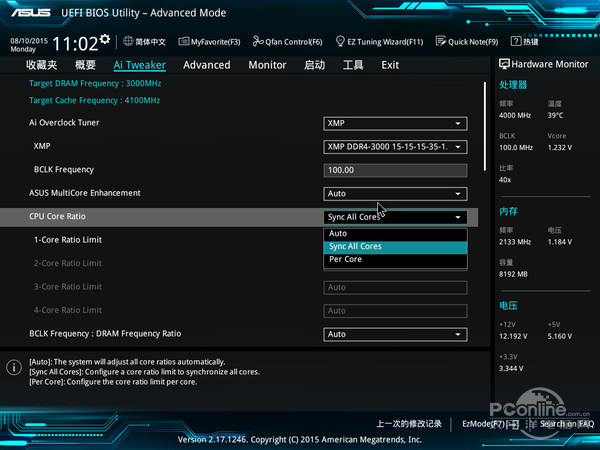Click the 处理器 section heading
The height and width of the screenshot is (450, 600).
tap(513, 85)
